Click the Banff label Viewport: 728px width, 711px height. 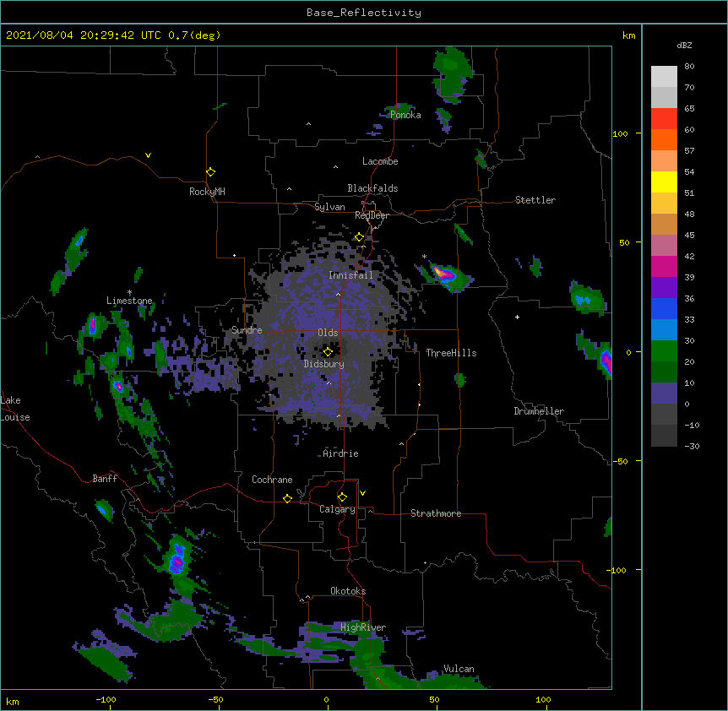pos(105,479)
